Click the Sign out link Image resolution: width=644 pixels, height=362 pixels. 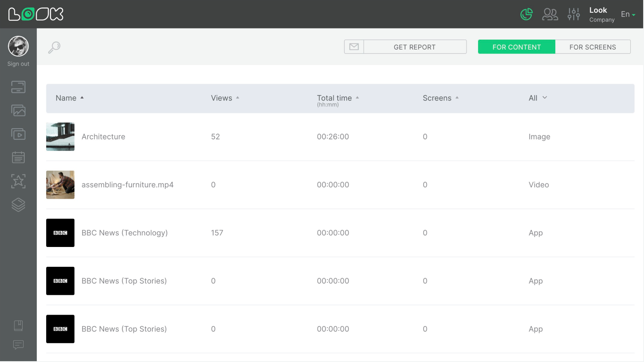click(18, 64)
